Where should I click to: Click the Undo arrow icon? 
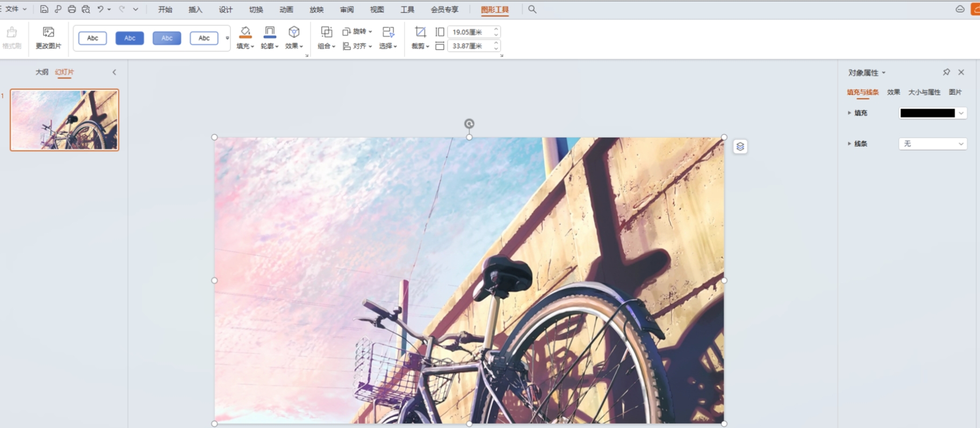pyautogui.click(x=100, y=9)
